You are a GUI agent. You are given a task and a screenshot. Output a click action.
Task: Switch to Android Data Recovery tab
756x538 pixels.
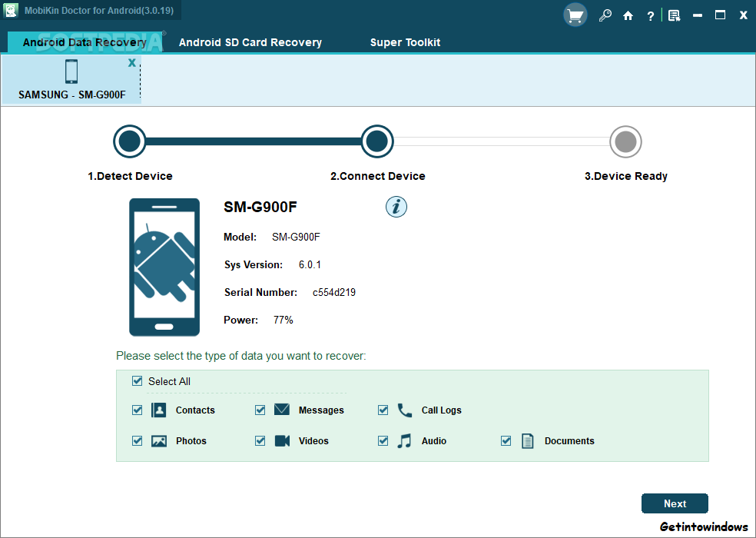click(x=85, y=42)
